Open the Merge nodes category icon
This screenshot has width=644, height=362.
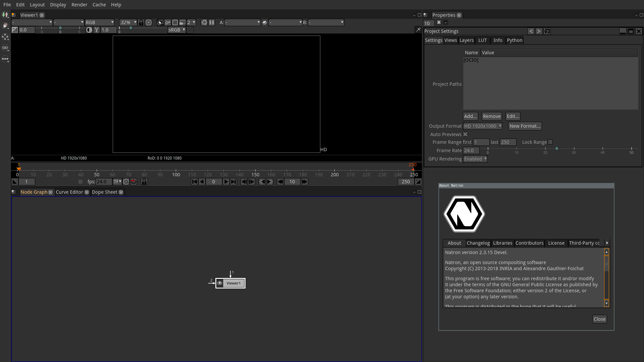pos(5,48)
